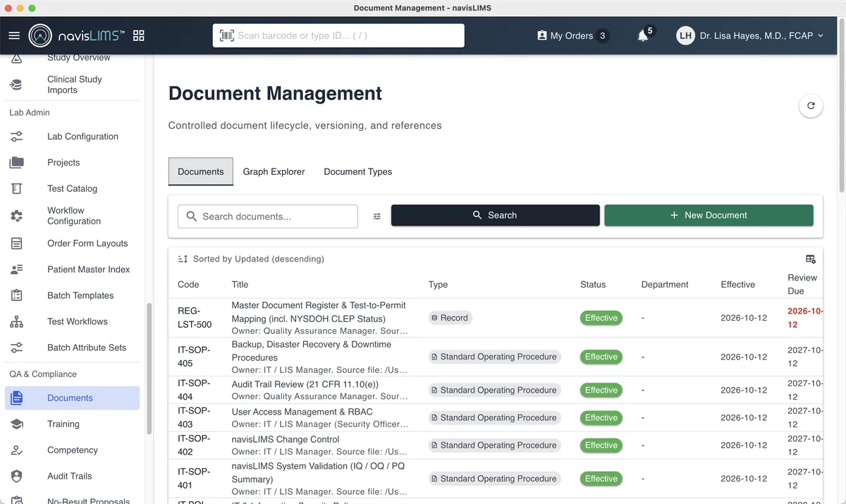The image size is (846, 504).
Task: Click the Effective column header
Action: 737,285
